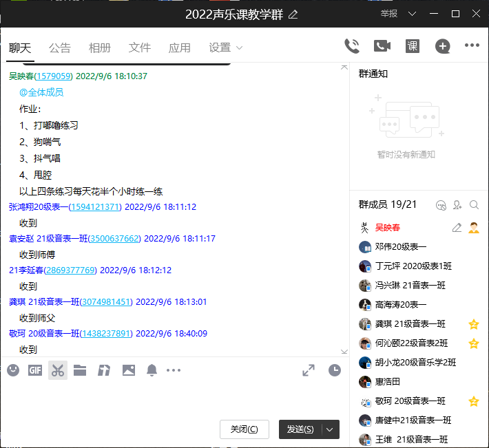The height and width of the screenshot is (448, 489).
Task: Open the class (课) feature icon
Action: [413, 46]
